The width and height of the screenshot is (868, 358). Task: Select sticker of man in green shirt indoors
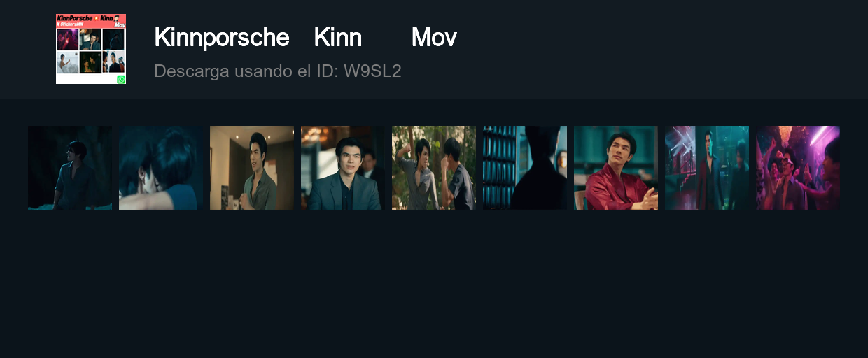click(x=252, y=168)
